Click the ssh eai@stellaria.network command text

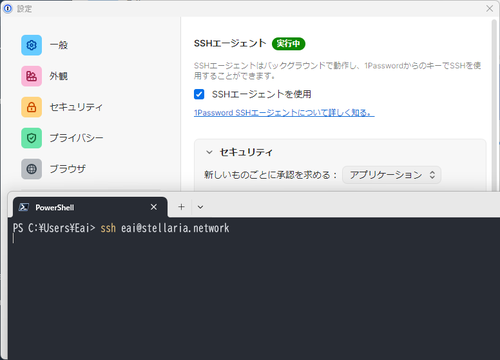165,228
